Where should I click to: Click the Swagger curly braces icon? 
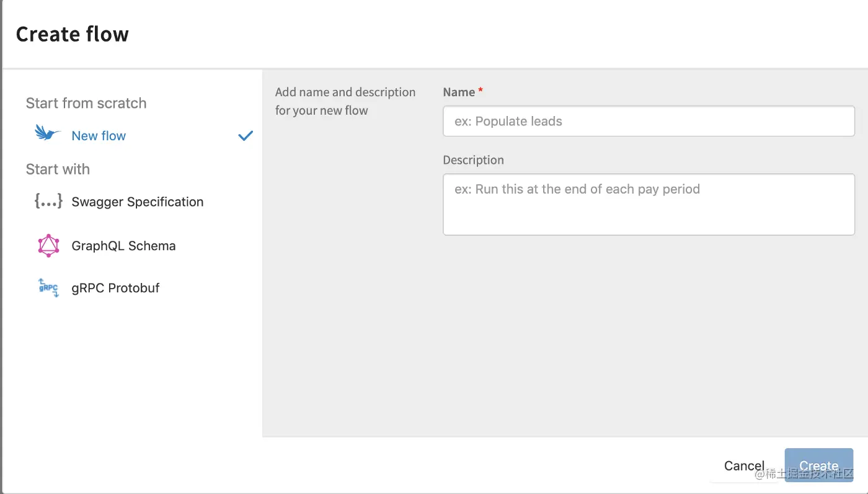[x=48, y=202]
